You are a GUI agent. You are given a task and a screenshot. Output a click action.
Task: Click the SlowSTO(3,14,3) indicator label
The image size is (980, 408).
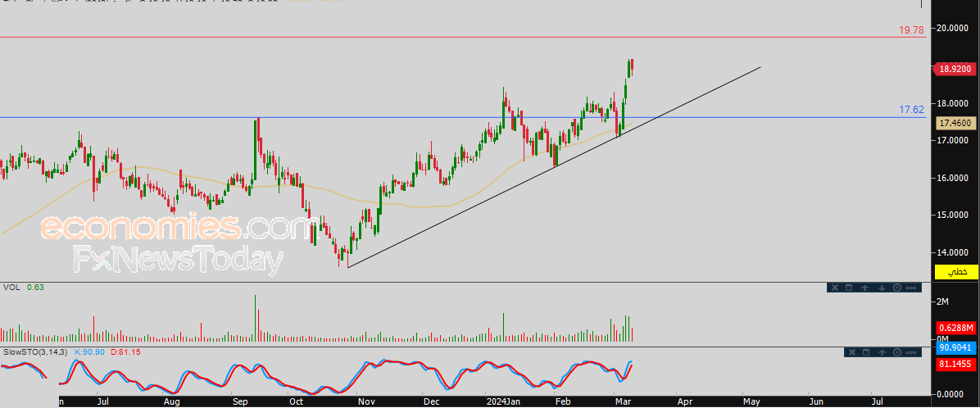(36, 352)
